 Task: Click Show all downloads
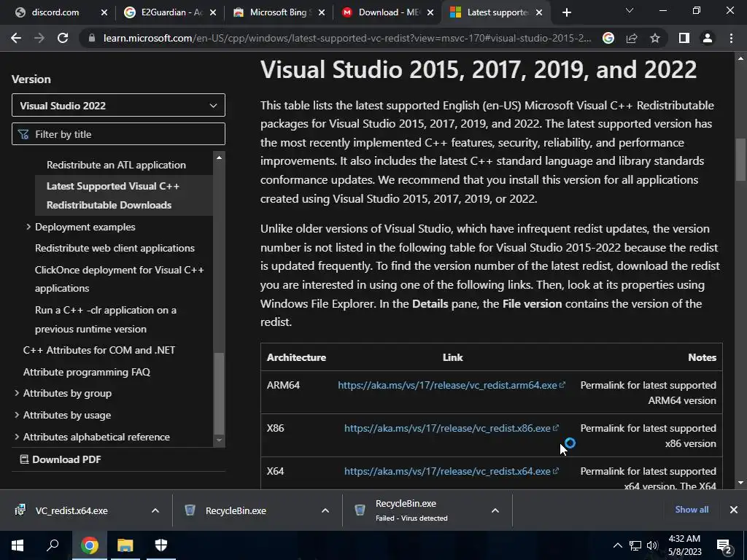[x=692, y=510]
